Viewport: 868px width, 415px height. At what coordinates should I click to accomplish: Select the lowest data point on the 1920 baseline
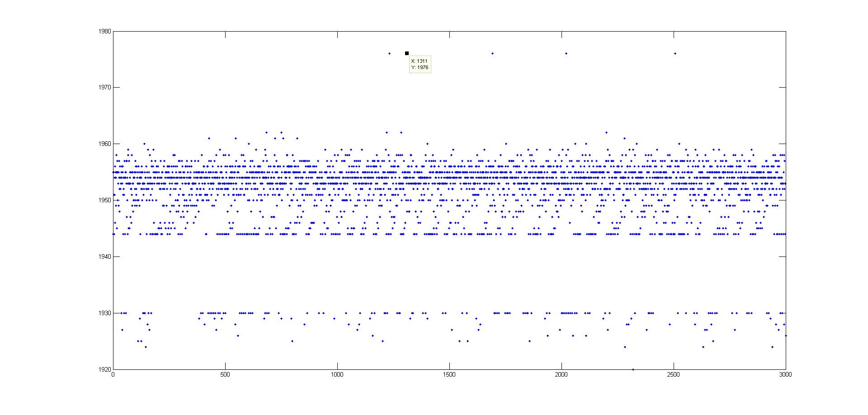pyautogui.click(x=633, y=369)
